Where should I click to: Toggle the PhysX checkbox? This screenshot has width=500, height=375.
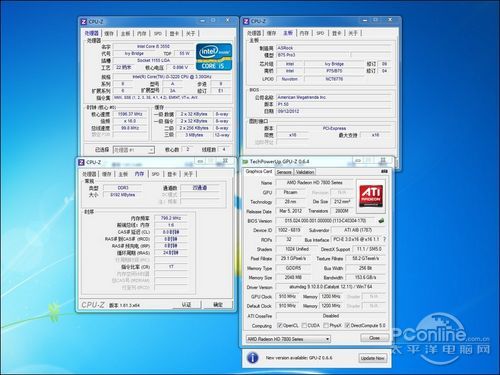[326, 325]
